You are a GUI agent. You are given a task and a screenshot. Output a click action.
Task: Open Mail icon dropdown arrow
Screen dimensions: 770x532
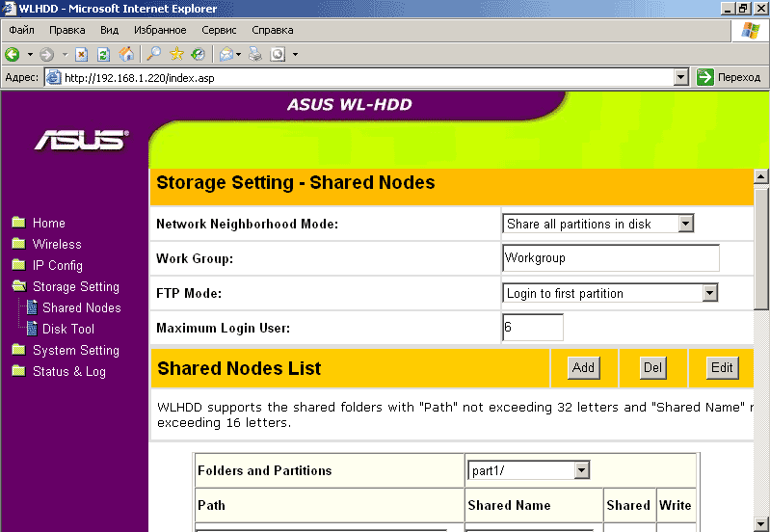tap(239, 55)
